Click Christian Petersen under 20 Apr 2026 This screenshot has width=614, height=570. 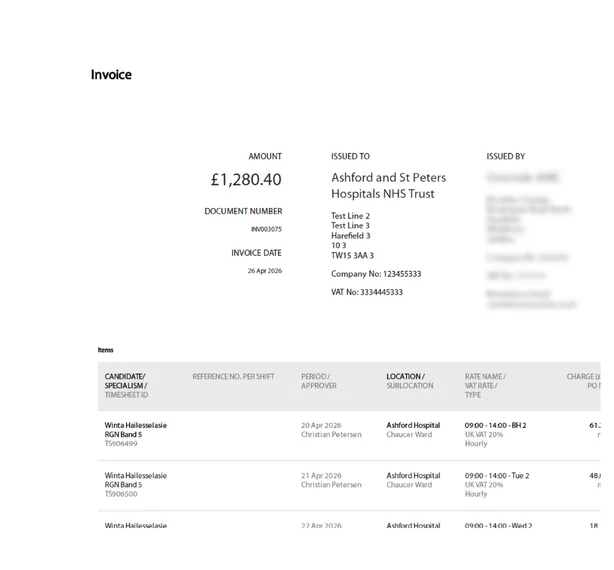(331, 435)
